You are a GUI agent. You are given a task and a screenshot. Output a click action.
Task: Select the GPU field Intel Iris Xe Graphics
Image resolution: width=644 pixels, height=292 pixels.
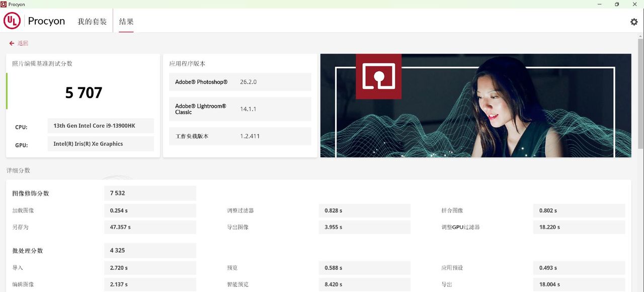point(100,144)
